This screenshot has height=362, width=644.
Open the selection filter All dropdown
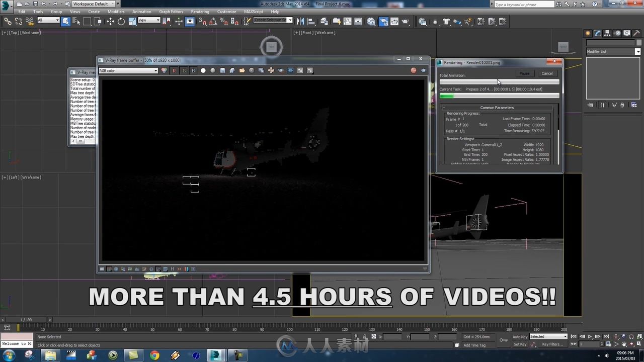point(48,20)
